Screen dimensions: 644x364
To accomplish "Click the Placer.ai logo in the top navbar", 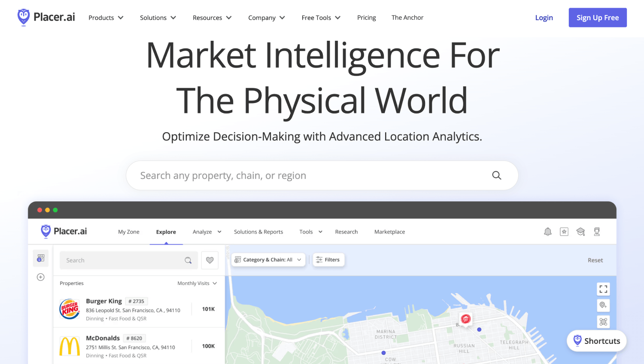I will 46,17.
